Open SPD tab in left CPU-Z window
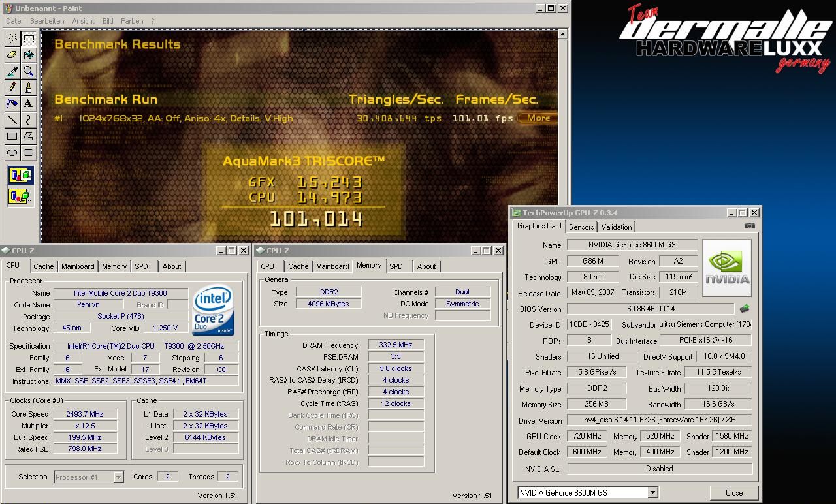Screen dimensions: 836x504 point(142,266)
